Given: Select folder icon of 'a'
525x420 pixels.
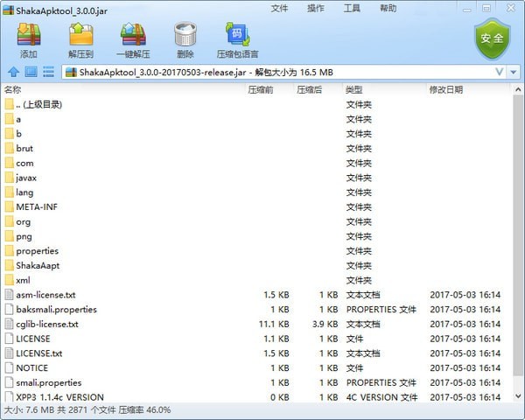Looking at the screenshot, I should [x=10, y=119].
